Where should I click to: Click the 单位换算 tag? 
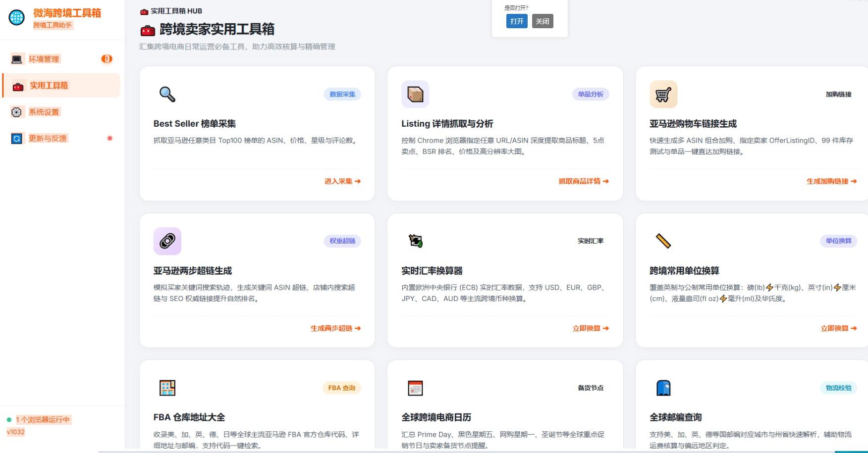pyautogui.click(x=838, y=241)
